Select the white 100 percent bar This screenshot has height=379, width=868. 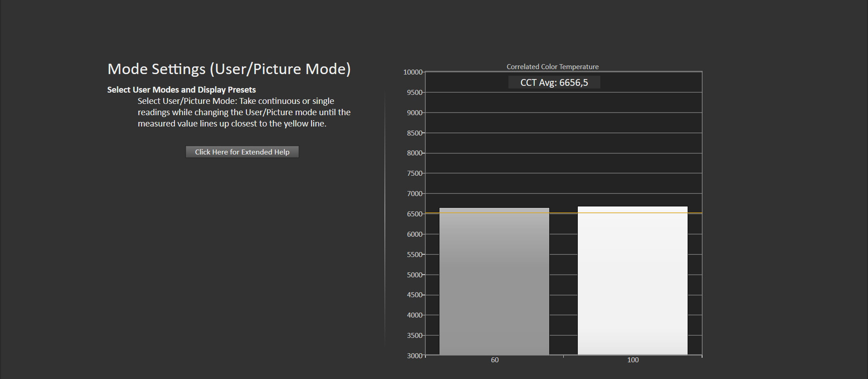[632, 281]
